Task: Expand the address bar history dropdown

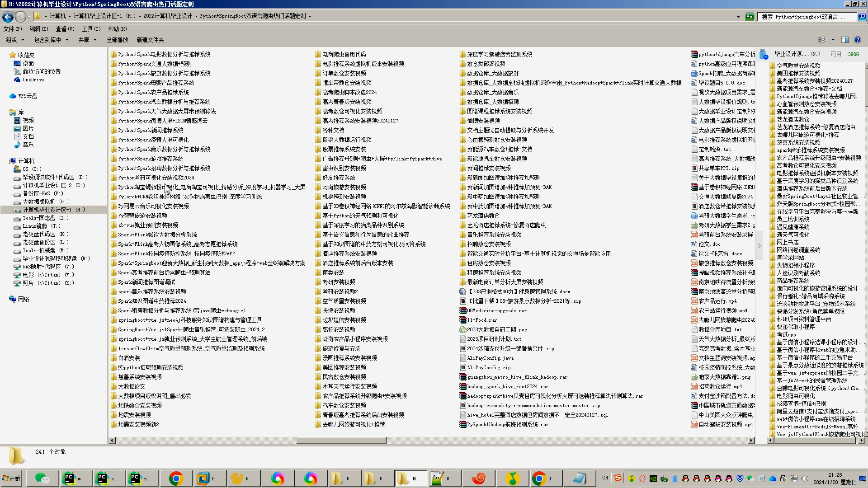Action: click(738, 17)
